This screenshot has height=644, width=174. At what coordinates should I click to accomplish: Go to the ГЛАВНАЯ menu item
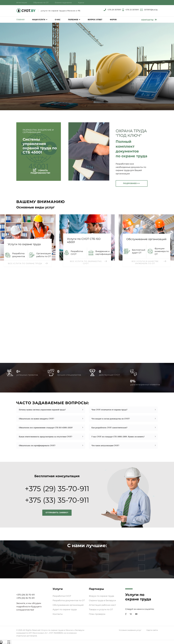coord(20,19)
